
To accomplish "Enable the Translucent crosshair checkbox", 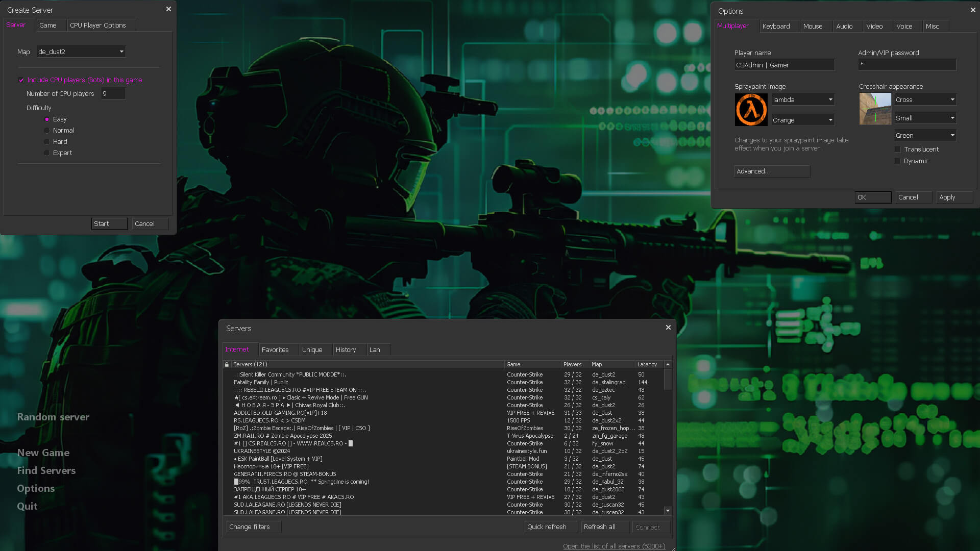I will 898,149.
